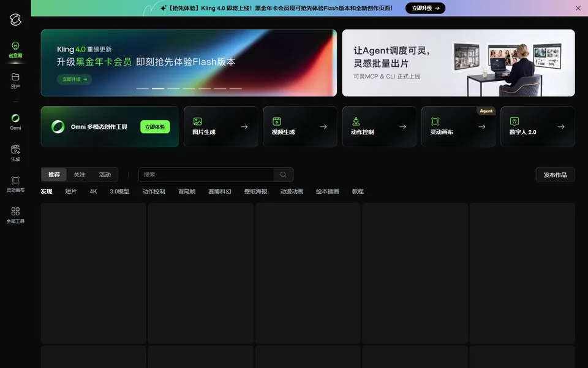This screenshot has width=588, height=368.
Task: Select the 赛博科幻 category
Action: coord(220,191)
